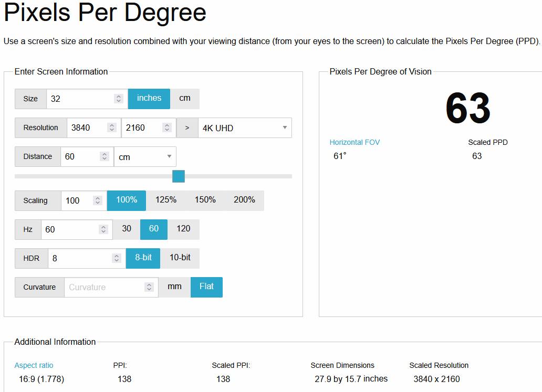Click the Curvature input field
This screenshot has width=542, height=392.
point(111,288)
